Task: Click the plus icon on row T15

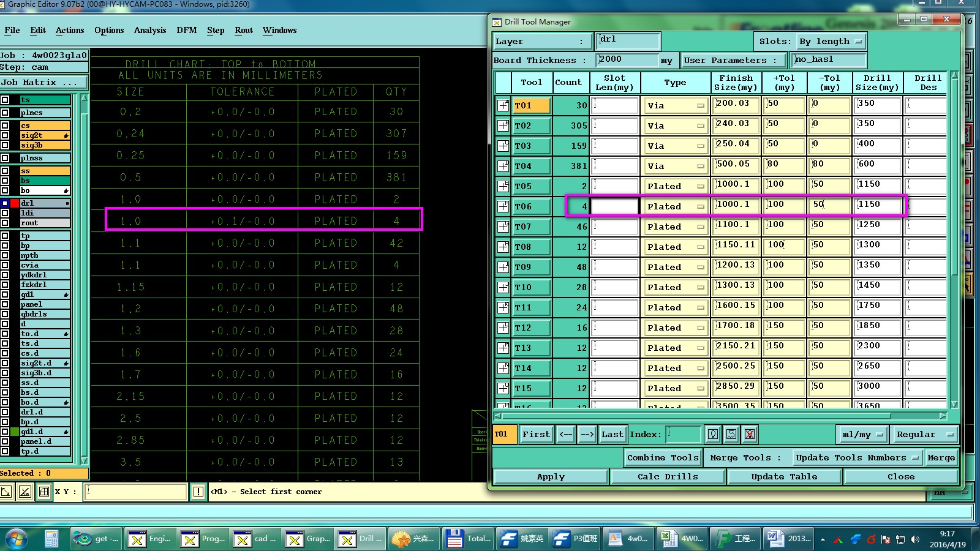Action: click(503, 388)
